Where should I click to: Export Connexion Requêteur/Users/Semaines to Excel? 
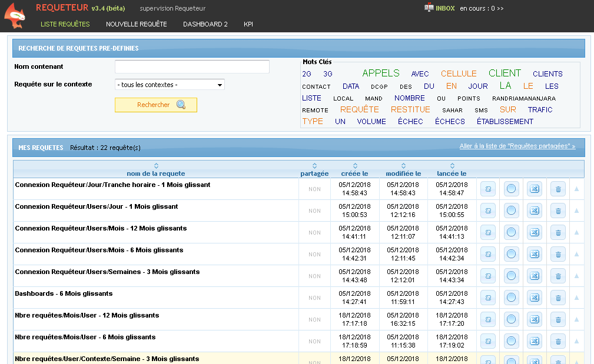(535, 276)
